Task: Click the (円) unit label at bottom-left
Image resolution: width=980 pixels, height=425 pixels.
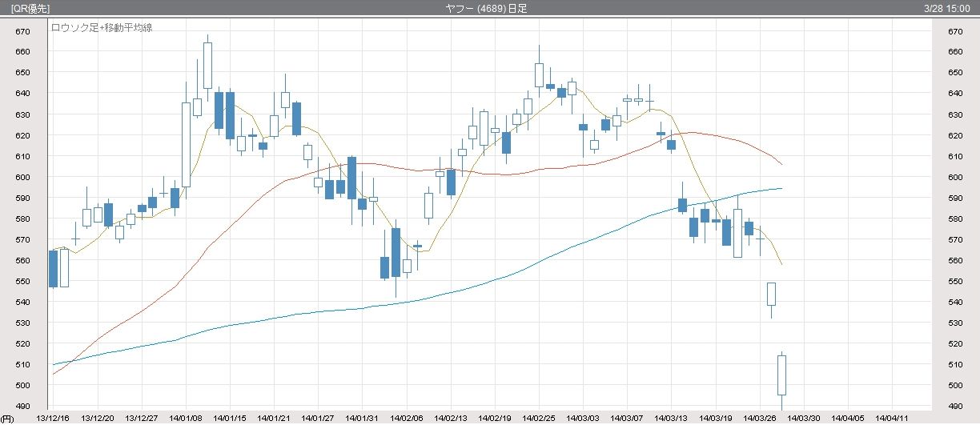Action: click(8, 418)
